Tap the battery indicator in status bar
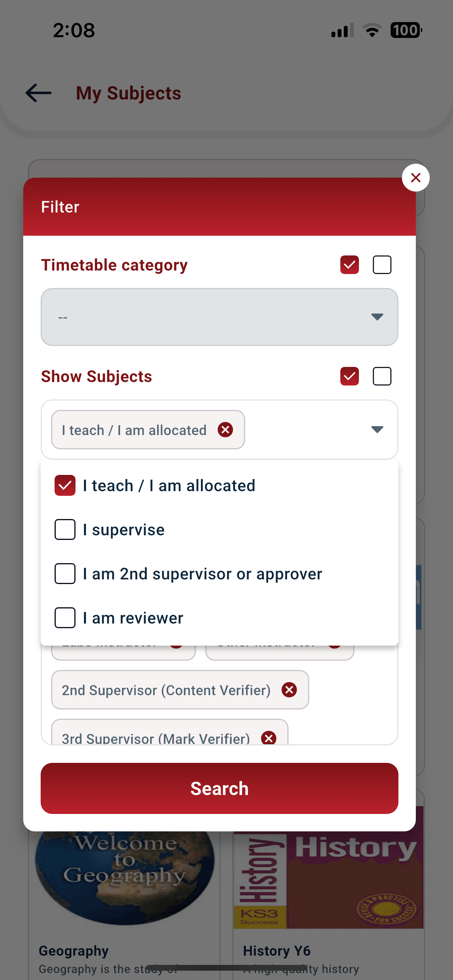 coord(406,30)
